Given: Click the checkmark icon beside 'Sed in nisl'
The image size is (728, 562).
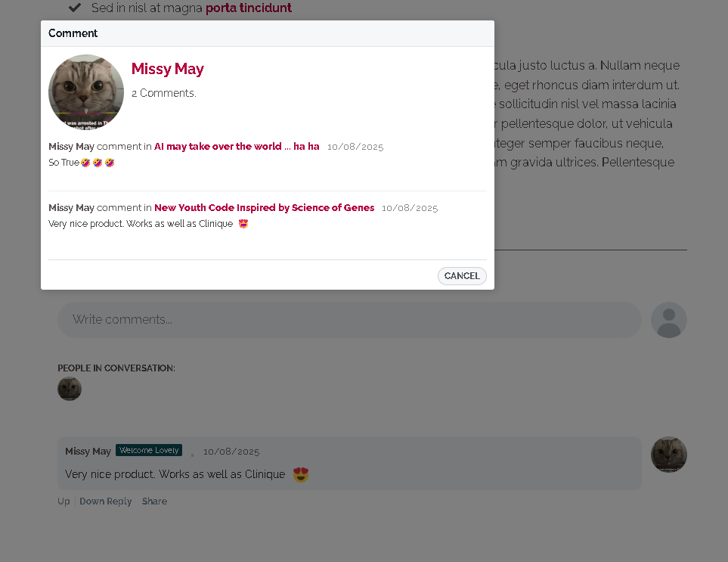Looking at the screenshot, I should 75,8.
